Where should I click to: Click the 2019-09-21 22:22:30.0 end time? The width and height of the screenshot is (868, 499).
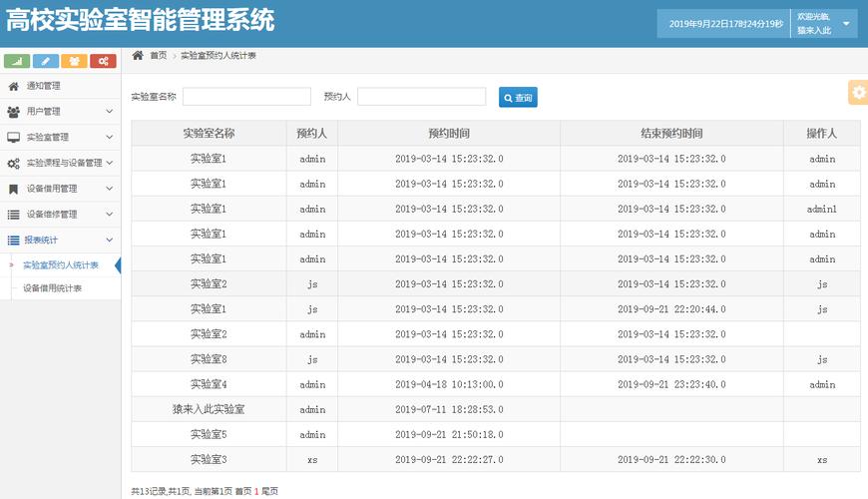point(671,459)
